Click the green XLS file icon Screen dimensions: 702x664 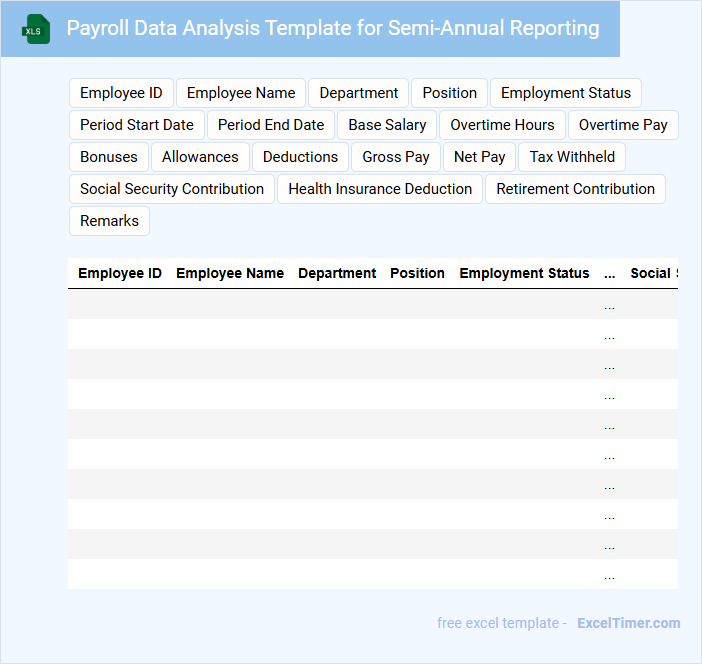[x=36, y=29]
